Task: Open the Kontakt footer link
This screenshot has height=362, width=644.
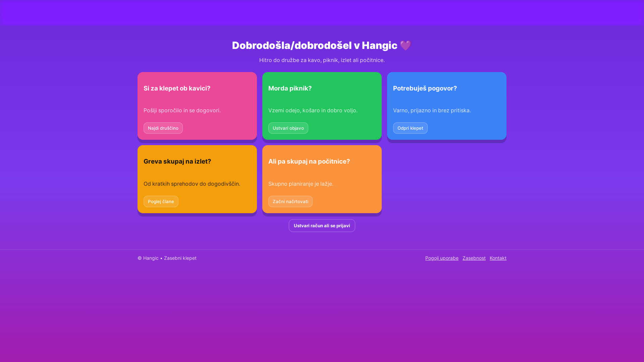Action: coord(498,258)
